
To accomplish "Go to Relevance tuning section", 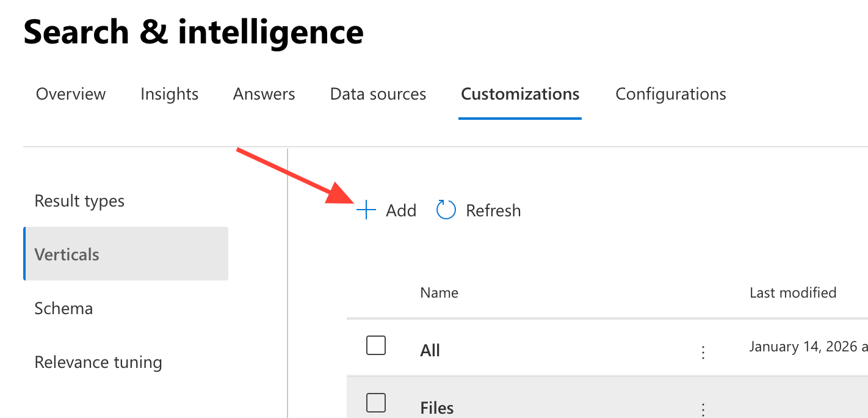I will tap(98, 362).
